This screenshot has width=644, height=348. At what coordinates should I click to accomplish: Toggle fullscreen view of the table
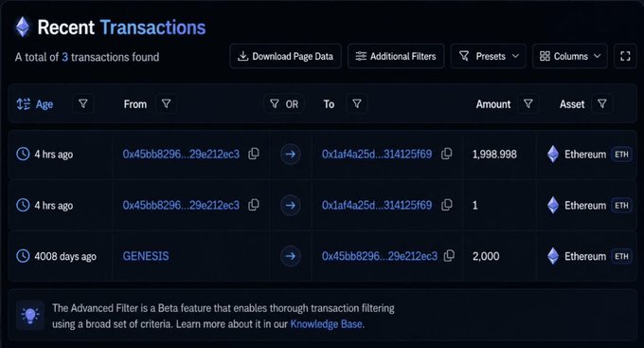(625, 56)
